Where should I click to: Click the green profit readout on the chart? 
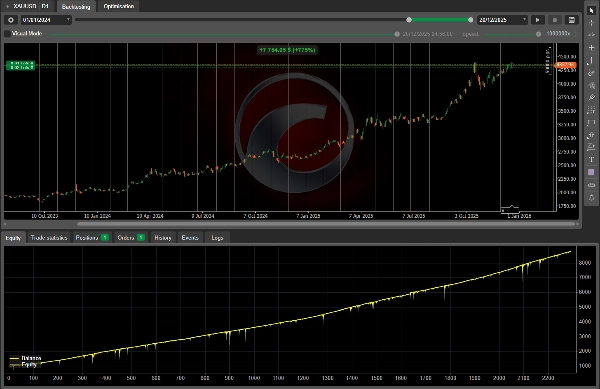click(287, 50)
